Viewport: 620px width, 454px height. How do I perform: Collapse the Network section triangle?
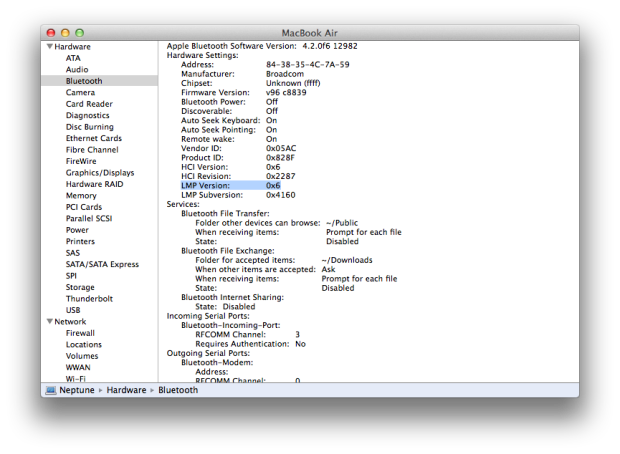click(x=50, y=321)
